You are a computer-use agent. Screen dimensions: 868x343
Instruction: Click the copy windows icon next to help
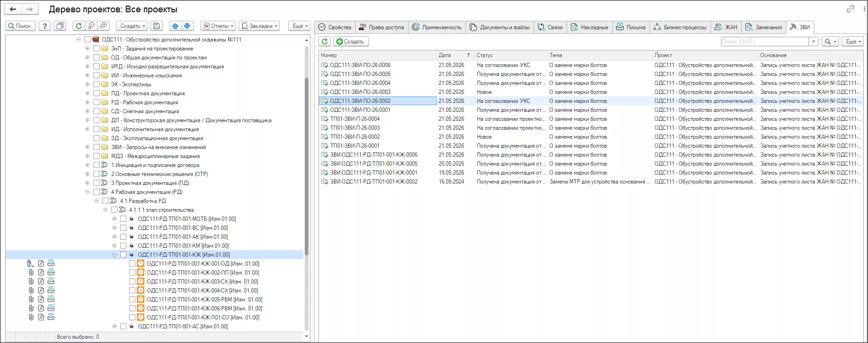[x=60, y=26]
